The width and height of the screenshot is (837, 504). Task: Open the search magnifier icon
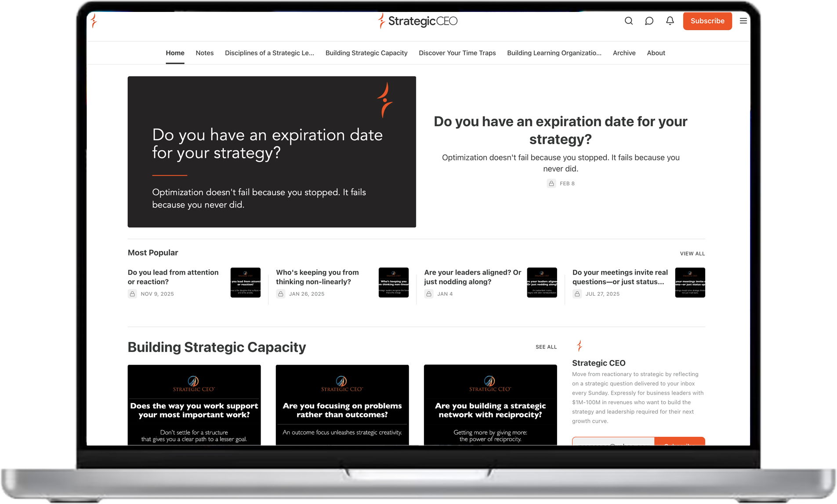tap(628, 21)
